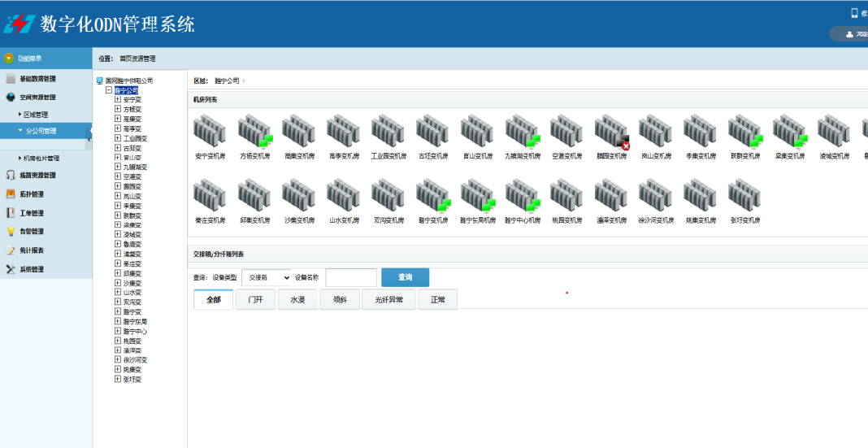This screenshot has width=868, height=448.
Task: Open the 睢宁中心机房 room icon
Action: [x=521, y=196]
